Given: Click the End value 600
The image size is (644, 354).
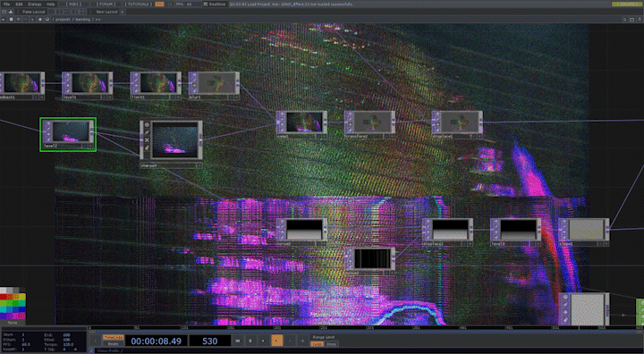Looking at the screenshot, I should coord(66,335).
